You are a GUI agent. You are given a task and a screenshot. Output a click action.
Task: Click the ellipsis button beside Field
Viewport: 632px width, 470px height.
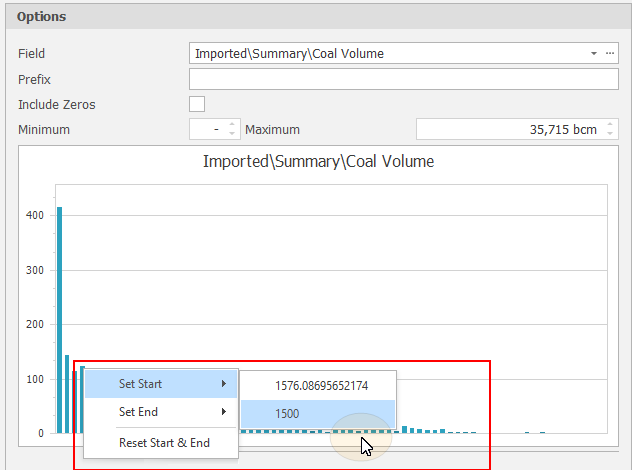609,54
